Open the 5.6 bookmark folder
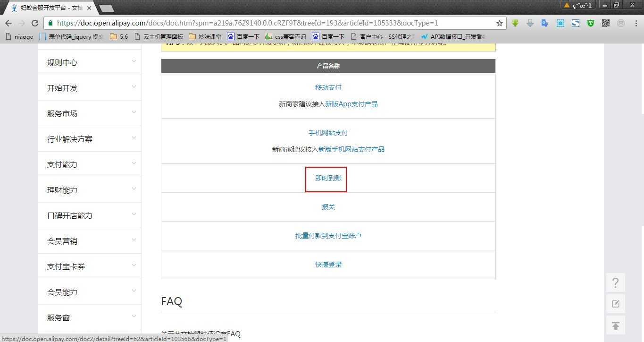644x342 pixels. 119,36
